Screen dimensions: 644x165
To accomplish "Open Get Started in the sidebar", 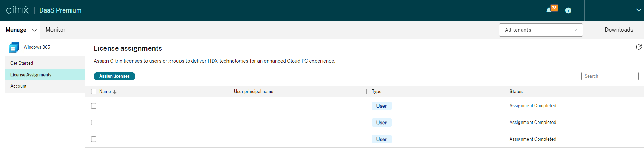I will pos(45,63).
